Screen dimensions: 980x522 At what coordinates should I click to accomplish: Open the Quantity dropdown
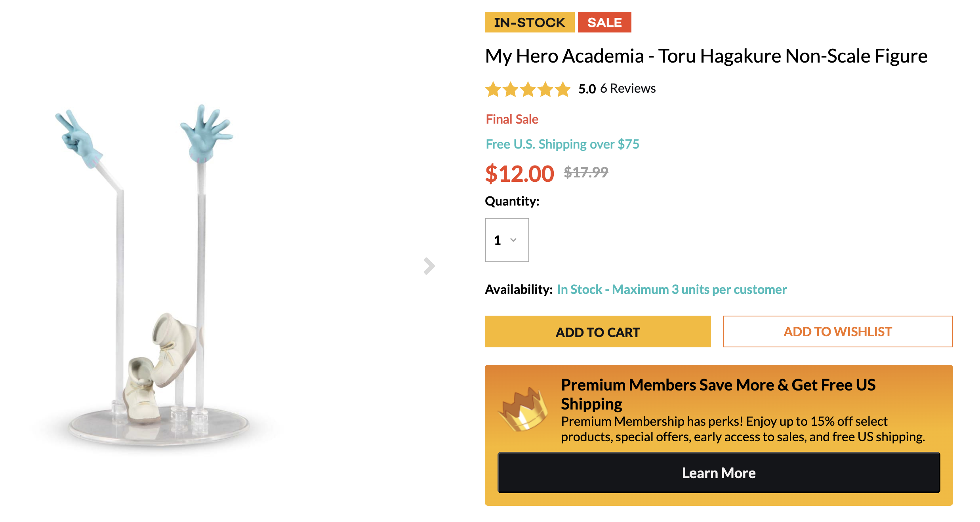click(x=507, y=240)
